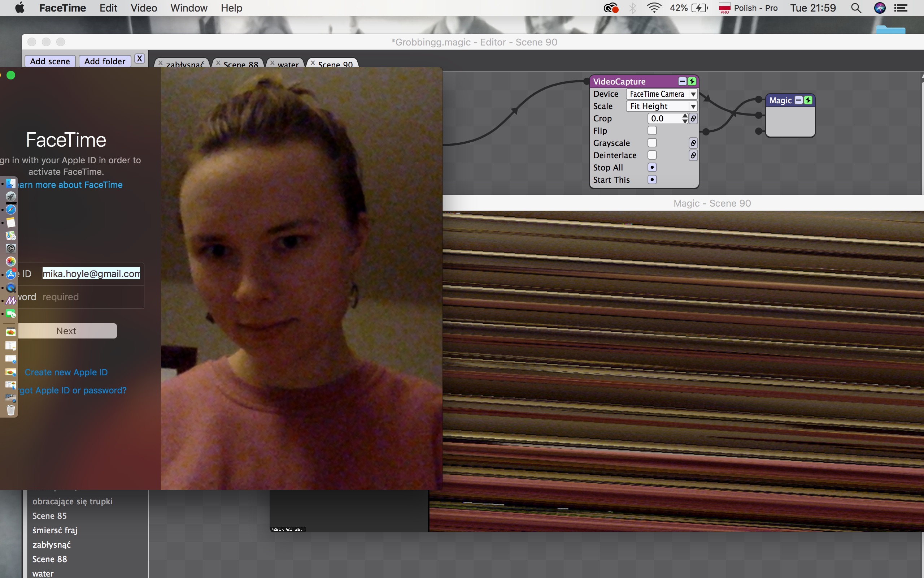This screenshot has height=578, width=924.
Task: Open the Video menu
Action: click(144, 8)
